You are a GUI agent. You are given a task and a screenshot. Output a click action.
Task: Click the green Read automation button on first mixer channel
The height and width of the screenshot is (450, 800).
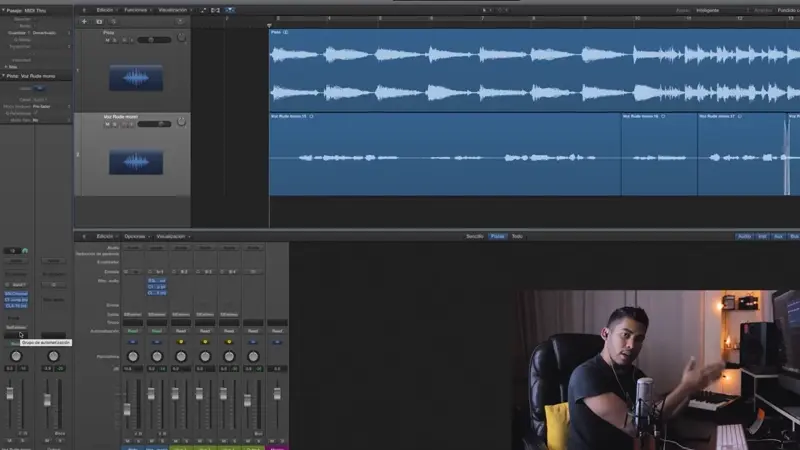tap(133, 331)
